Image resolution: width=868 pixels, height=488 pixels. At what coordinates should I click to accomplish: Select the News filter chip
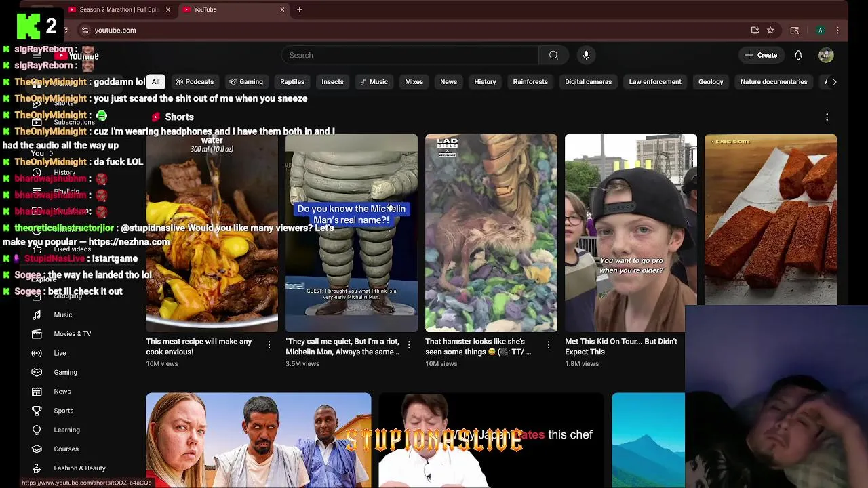[448, 81]
